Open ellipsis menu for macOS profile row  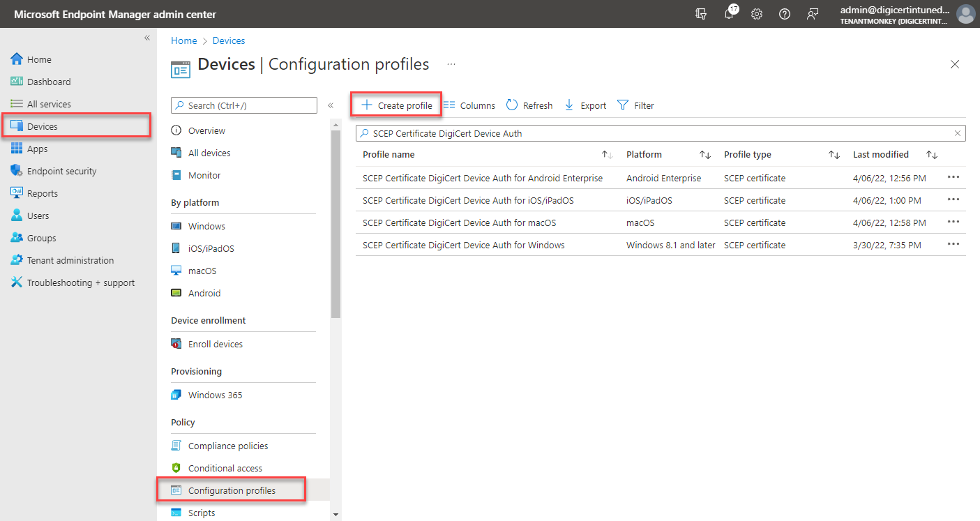coord(953,222)
